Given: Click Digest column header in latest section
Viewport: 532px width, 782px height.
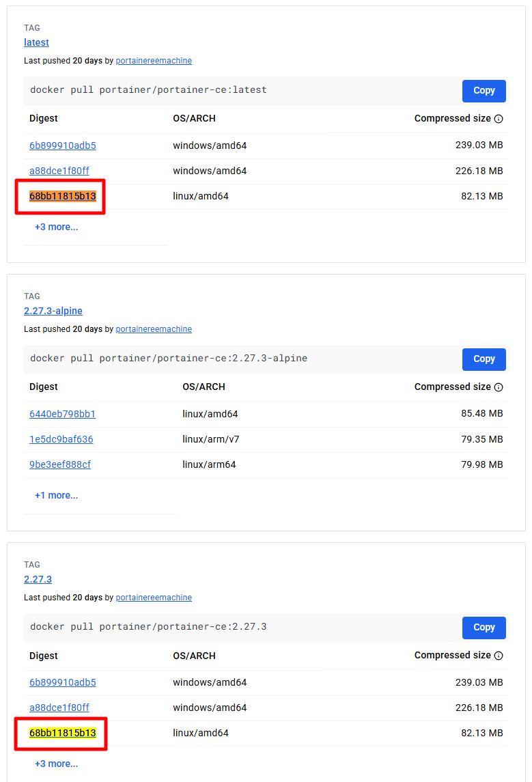Looking at the screenshot, I should tap(44, 119).
